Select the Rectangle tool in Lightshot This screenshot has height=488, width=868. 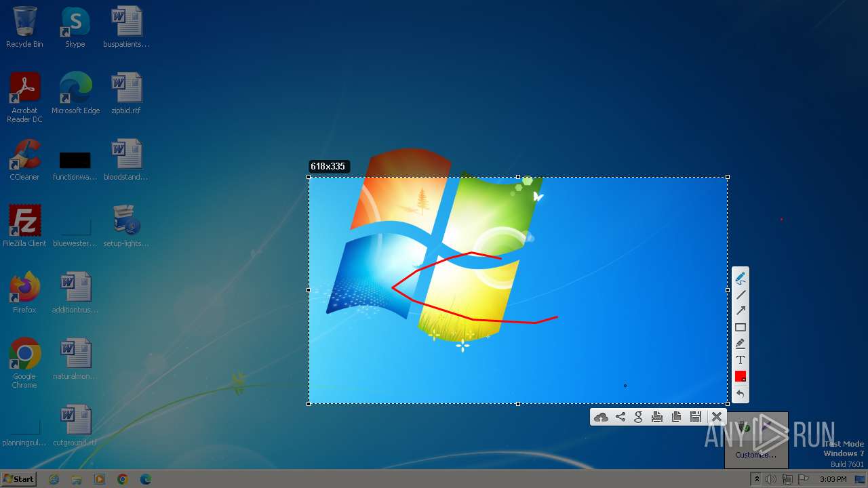[741, 327]
